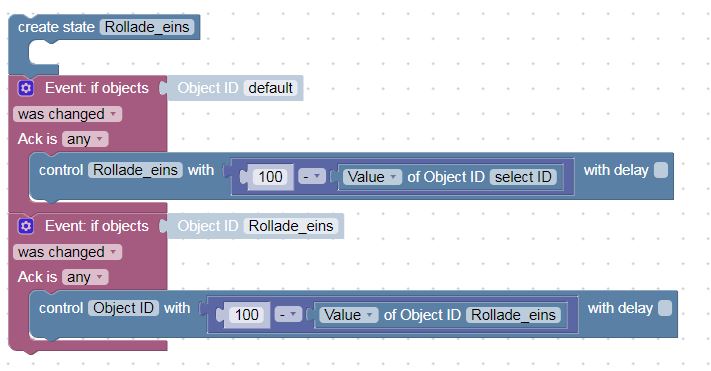Click 'Rollade_eins' in second event Object ID
Viewport: 711px width, 371px height.
pos(291,226)
